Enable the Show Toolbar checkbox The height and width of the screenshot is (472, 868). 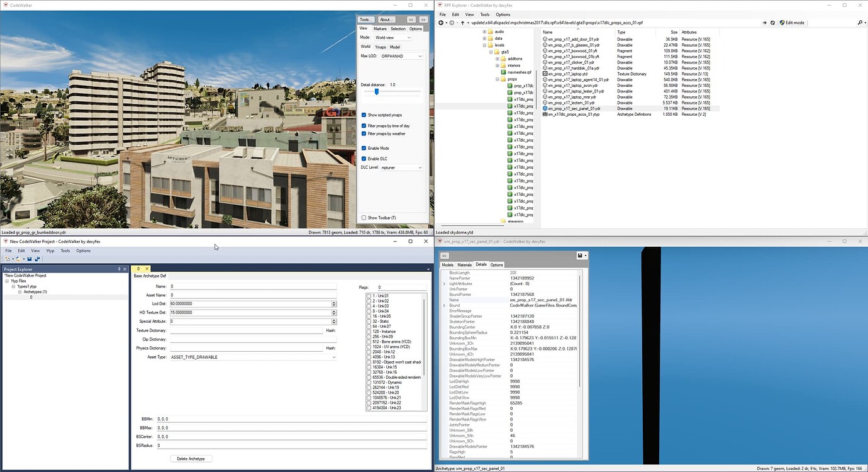tap(364, 217)
